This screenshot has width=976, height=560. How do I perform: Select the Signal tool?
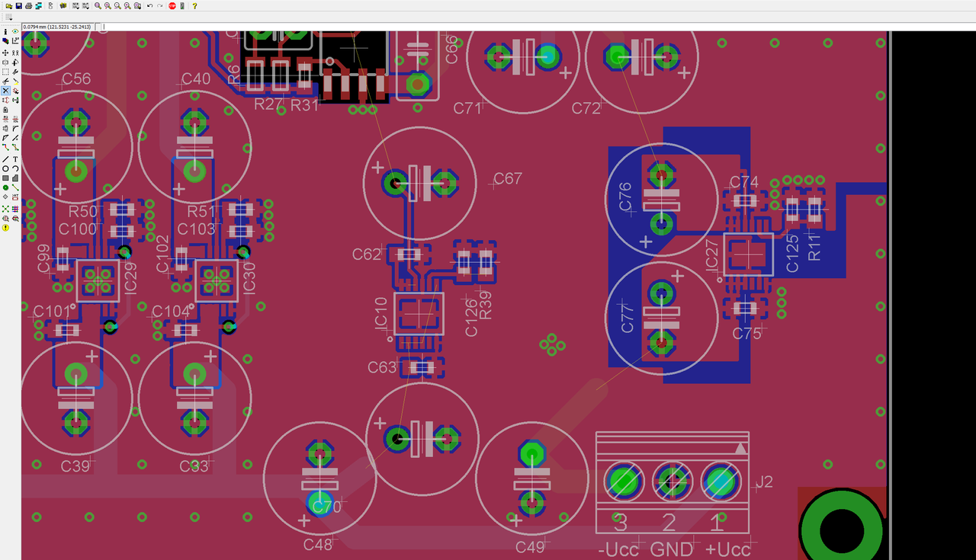(15, 187)
